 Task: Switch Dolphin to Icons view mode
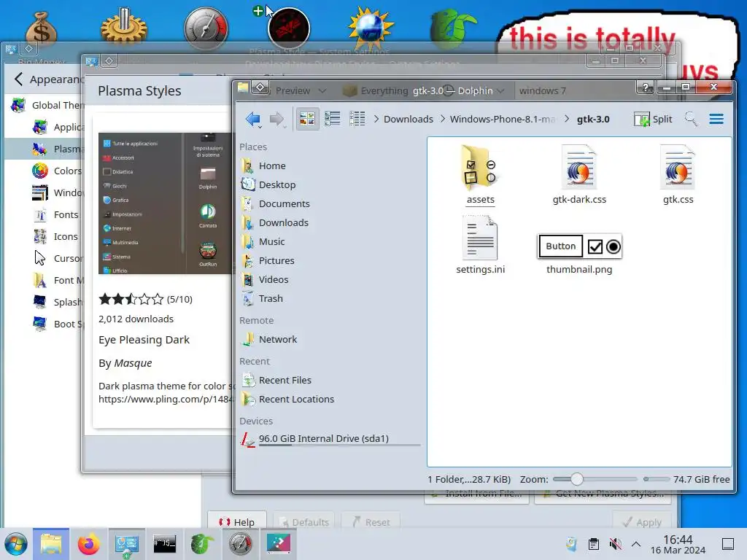[307, 119]
